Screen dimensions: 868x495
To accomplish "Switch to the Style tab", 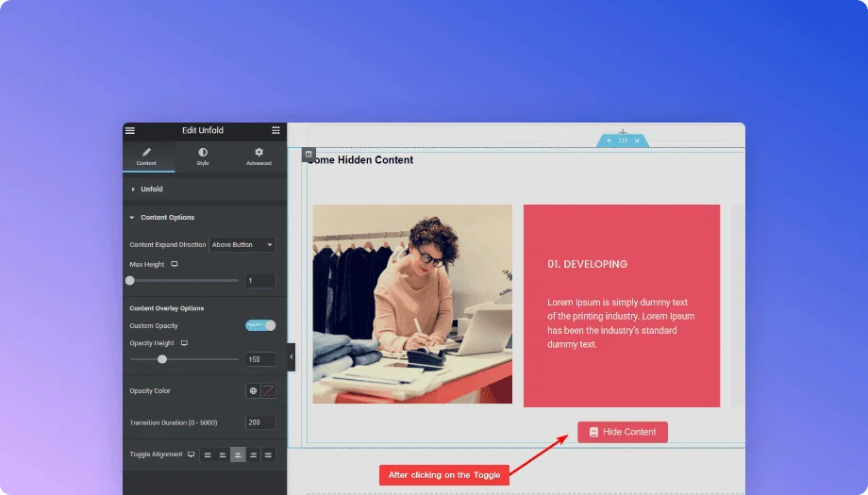I will [x=203, y=157].
